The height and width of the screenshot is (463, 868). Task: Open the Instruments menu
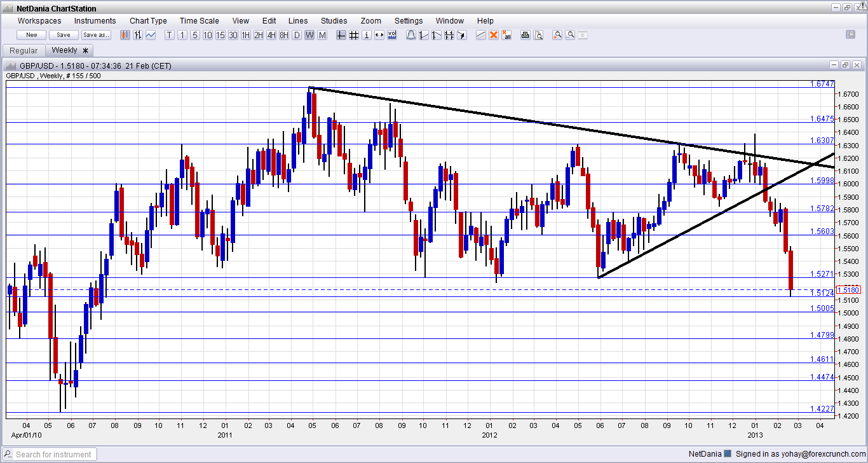tap(95, 21)
